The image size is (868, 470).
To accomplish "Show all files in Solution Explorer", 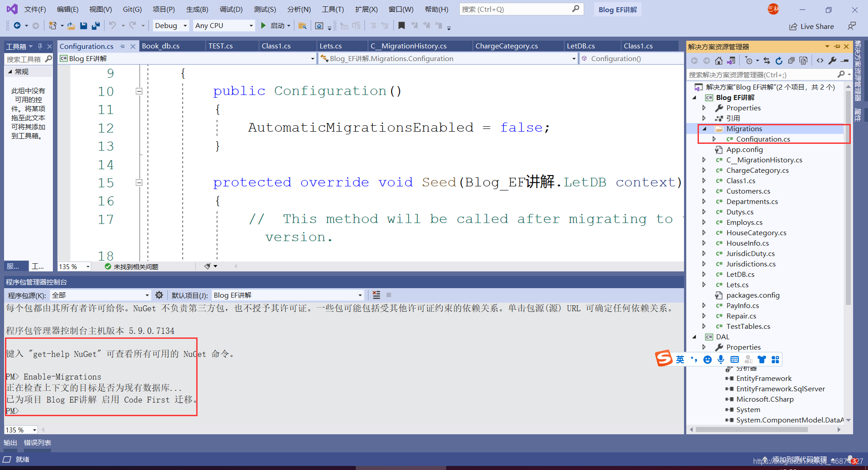I will click(803, 61).
